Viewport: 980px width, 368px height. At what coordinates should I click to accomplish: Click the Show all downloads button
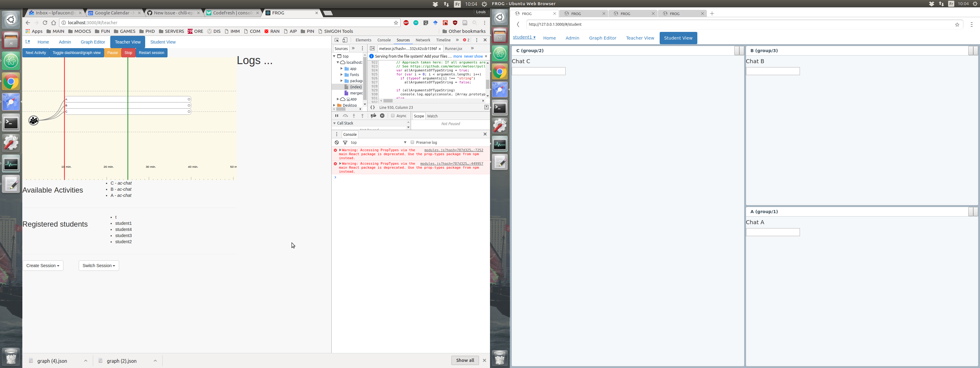[465, 360]
